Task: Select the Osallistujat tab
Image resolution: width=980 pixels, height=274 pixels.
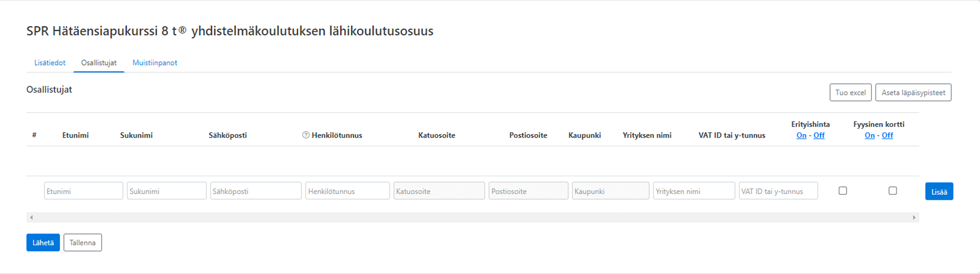Action: point(99,62)
